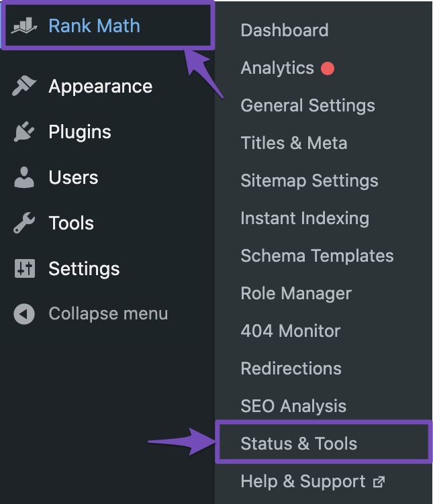The height and width of the screenshot is (504, 433).
Task: Open the 404 Monitor page
Action: [x=290, y=331]
